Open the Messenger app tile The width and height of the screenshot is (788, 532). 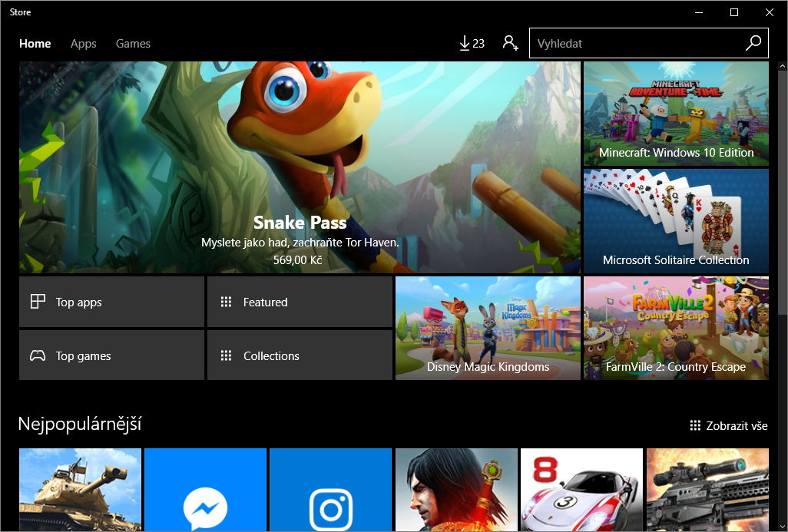point(205,490)
